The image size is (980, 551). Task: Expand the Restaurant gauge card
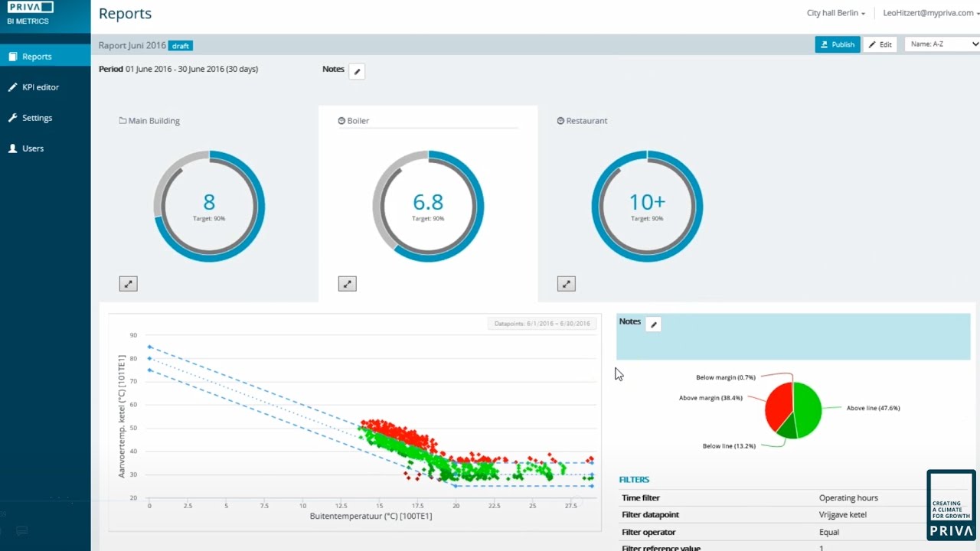(566, 284)
